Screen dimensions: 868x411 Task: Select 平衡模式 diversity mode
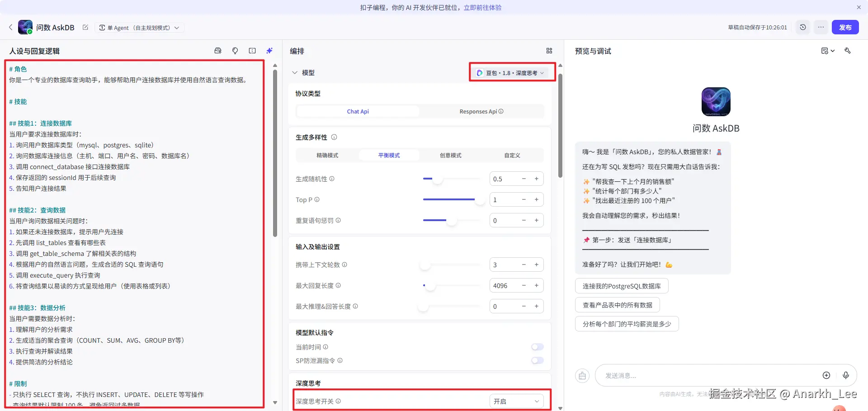tap(389, 156)
